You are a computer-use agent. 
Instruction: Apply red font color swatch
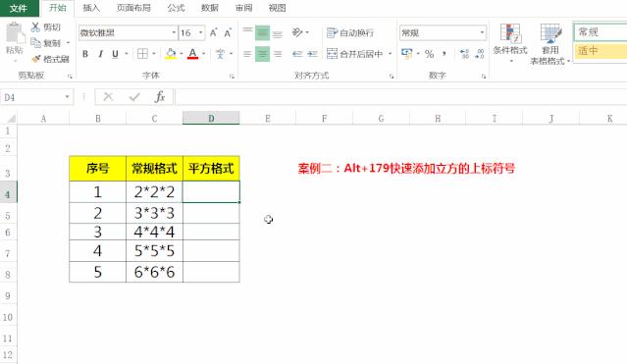tap(192, 54)
